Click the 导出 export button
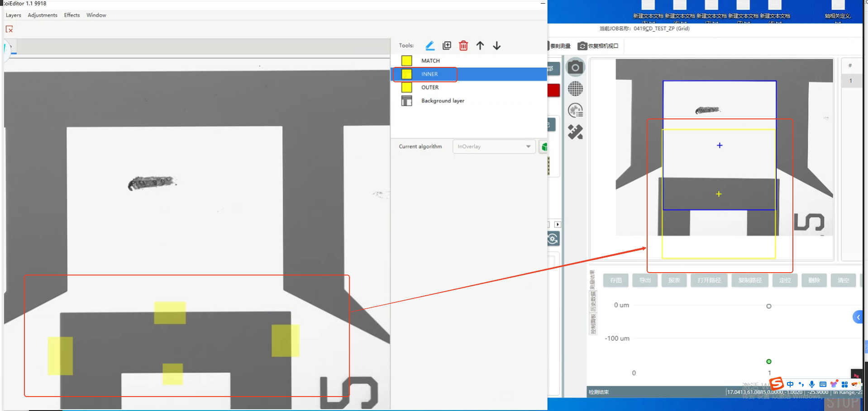Viewport: 868px width, 411px height. tap(645, 280)
